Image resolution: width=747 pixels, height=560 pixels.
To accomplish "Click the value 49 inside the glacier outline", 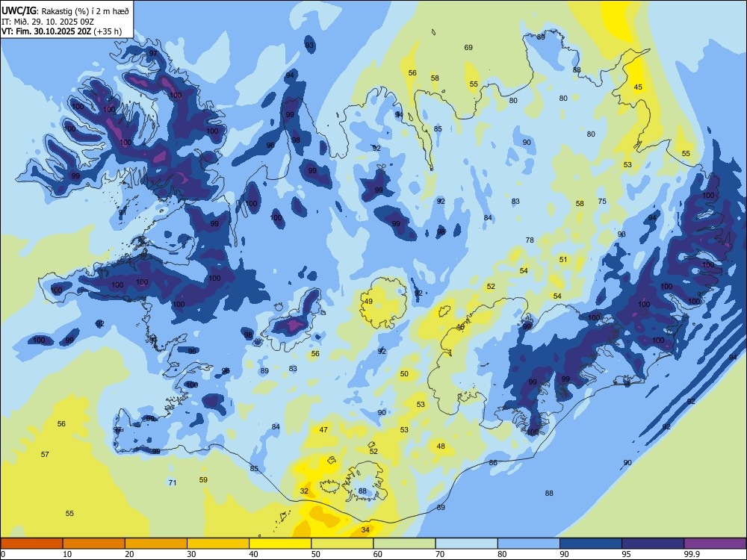I will [368, 302].
